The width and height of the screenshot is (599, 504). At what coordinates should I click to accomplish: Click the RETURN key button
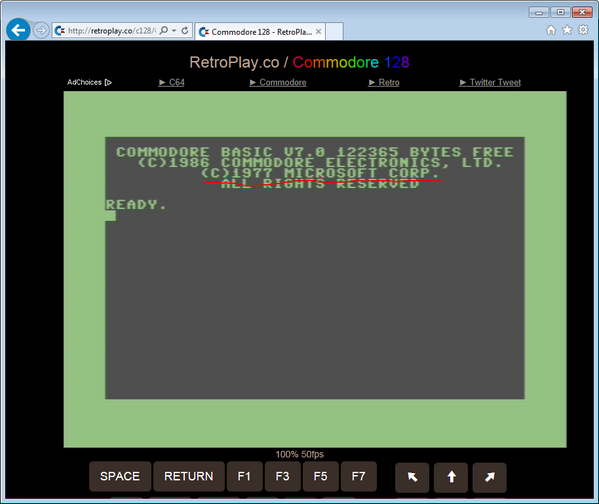coord(189,476)
